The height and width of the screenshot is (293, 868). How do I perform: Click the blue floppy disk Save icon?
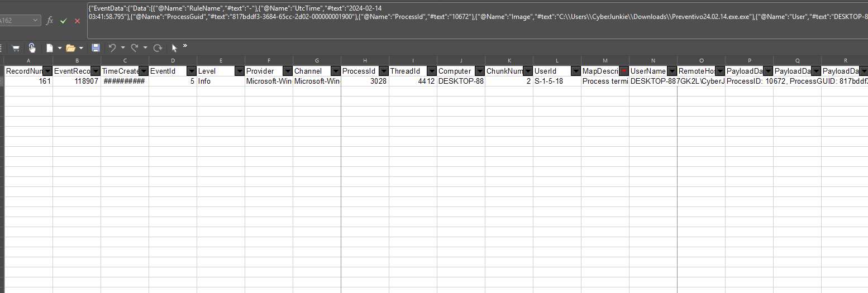96,48
